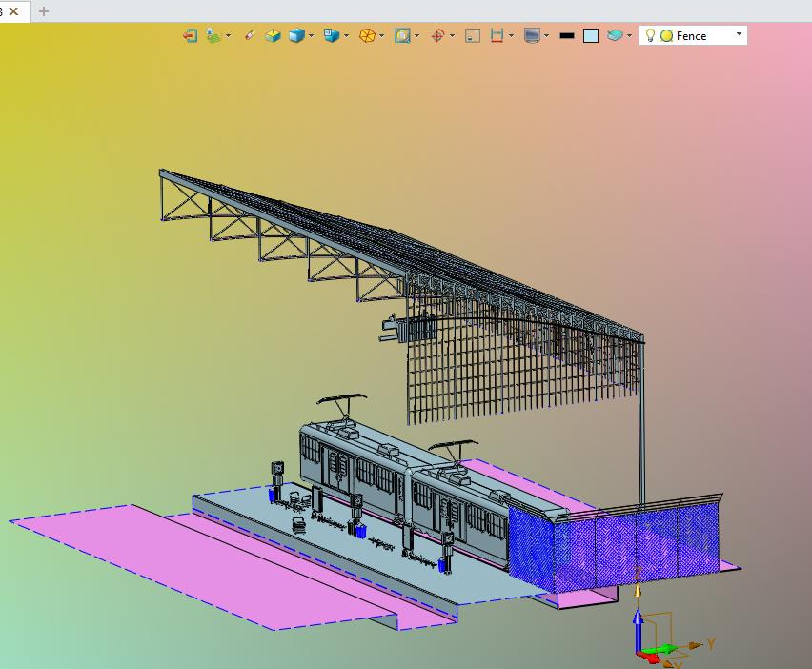Click the monitor display icon
Screen dimensions: 812x669
tap(532, 35)
